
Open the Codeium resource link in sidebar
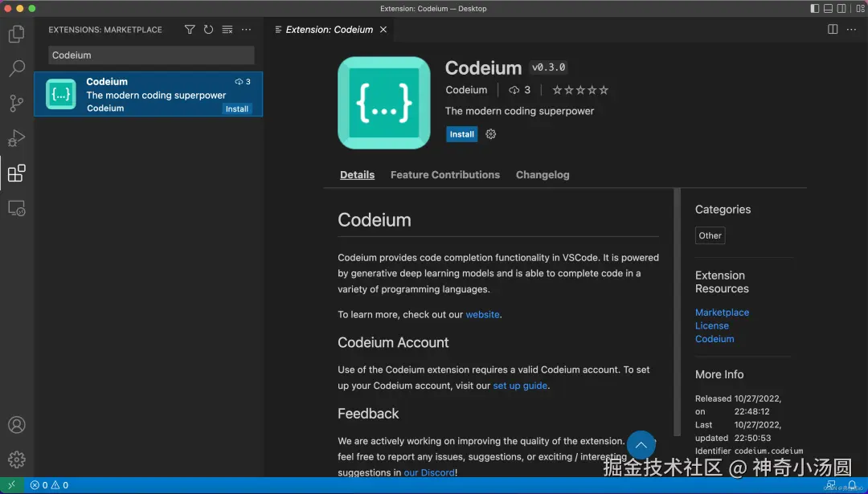click(714, 339)
